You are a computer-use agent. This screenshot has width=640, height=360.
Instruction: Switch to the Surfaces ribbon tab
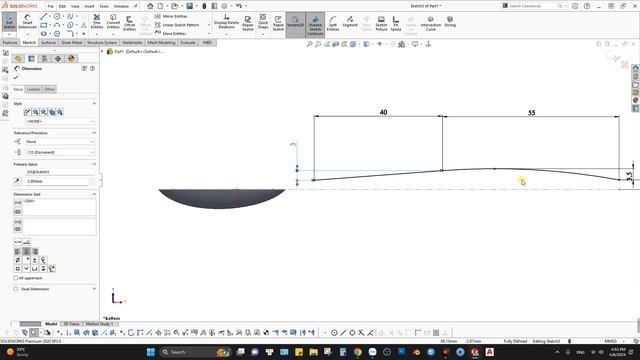49,42
